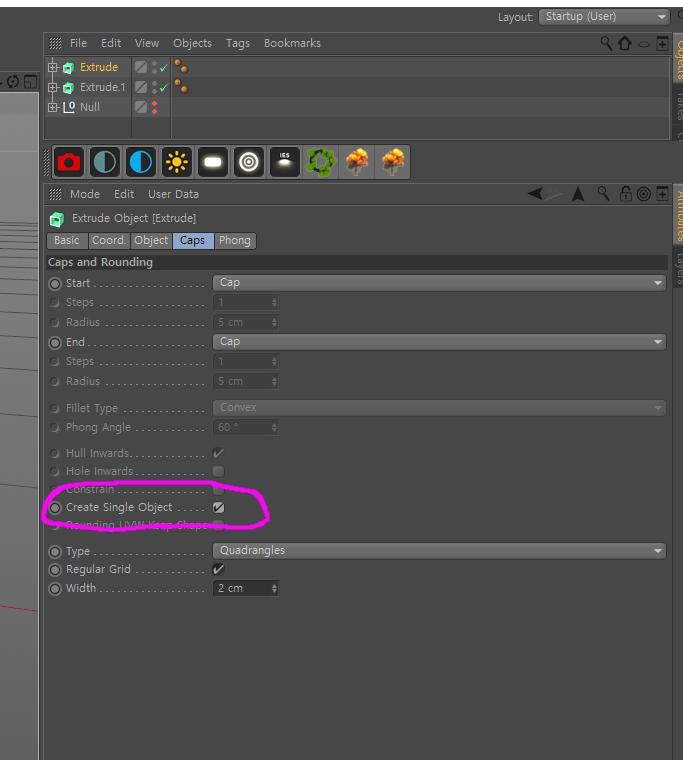Toggle the Create Single Object checkbox
The image size is (683, 760).
[x=218, y=508]
